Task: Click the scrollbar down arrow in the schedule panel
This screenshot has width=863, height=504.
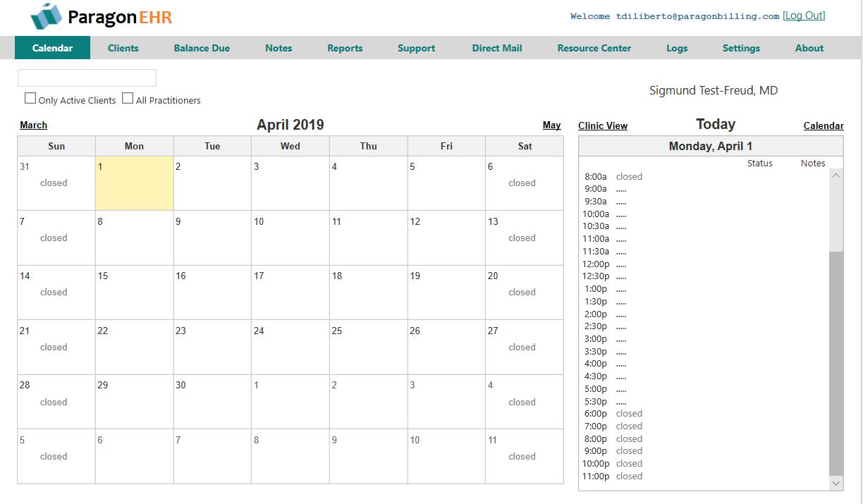Action: coord(836,484)
